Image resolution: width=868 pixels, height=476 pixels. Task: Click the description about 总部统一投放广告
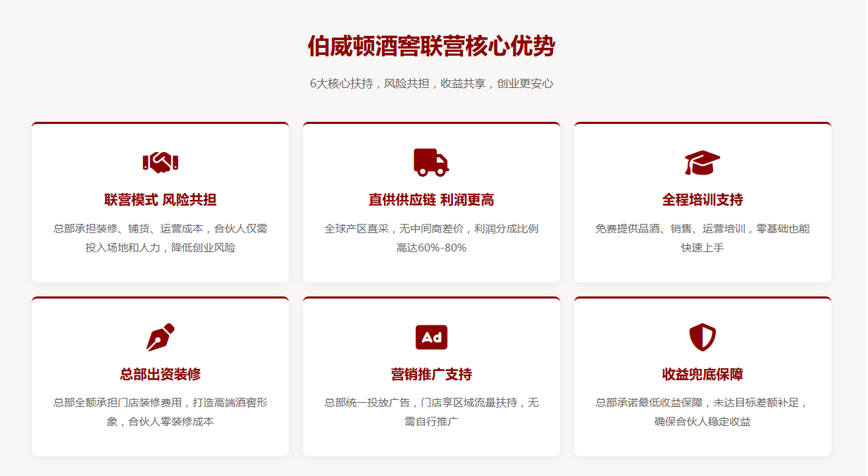pos(431,412)
